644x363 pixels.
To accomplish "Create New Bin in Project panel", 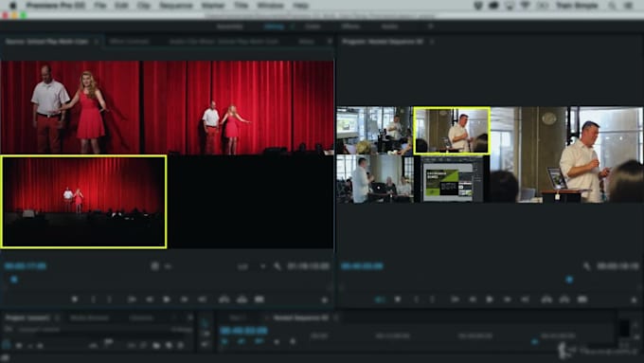I will (x=156, y=345).
